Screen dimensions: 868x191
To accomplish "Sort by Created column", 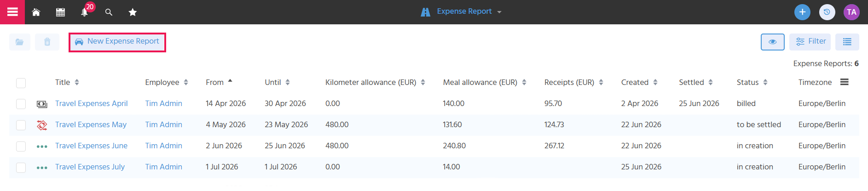I will click(639, 82).
